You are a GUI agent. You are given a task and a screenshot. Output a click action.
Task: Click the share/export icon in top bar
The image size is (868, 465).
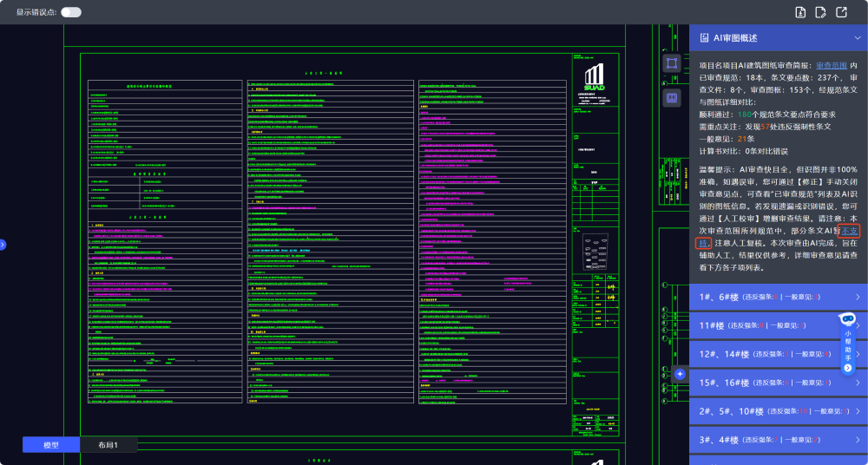[x=840, y=12]
